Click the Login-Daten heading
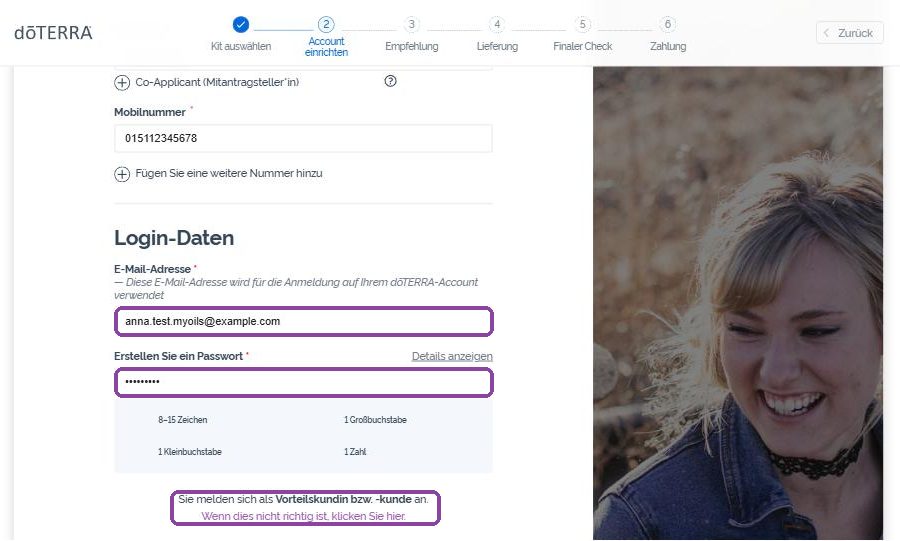Screen dimensions: 900x541 click(174, 238)
